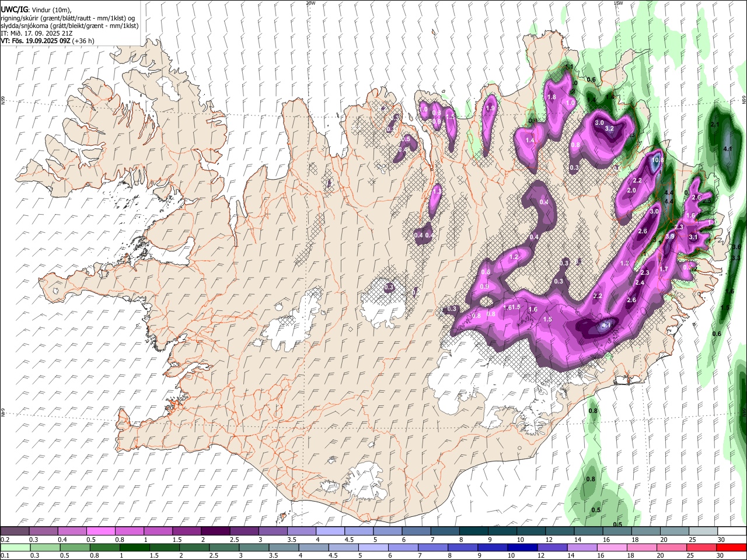Select the "IT: Mið. 17. 09. 2025 21Z" initial time
The width and height of the screenshot is (747, 560).
[36, 33]
